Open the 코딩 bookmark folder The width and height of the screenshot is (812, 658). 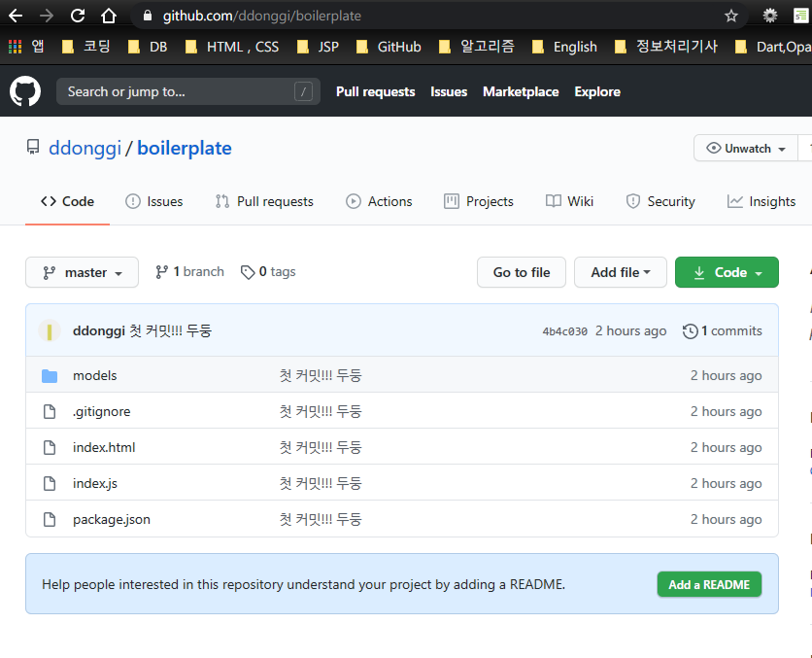pos(86,47)
